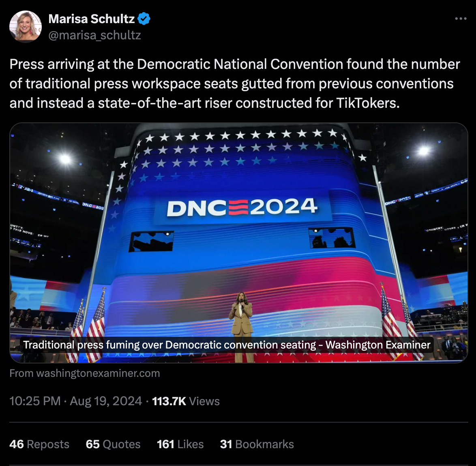Follow the From washingtonexaminer.com source link

[x=85, y=373]
